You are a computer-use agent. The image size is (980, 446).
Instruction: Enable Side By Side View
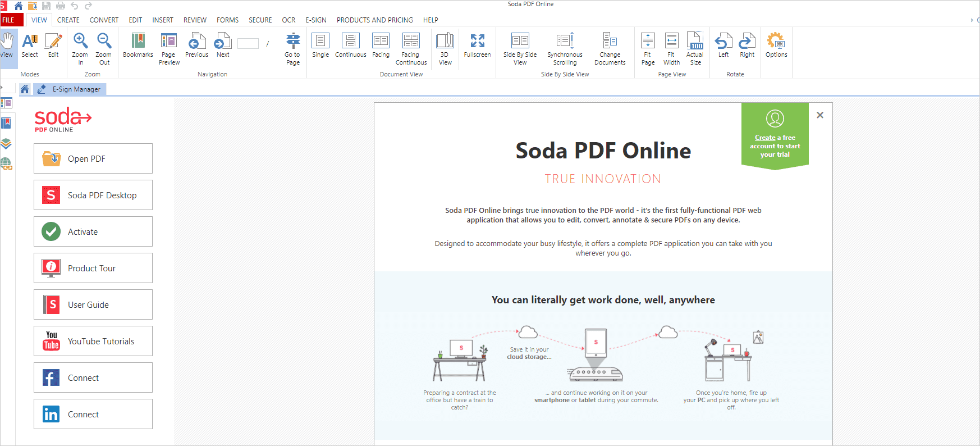coord(520,48)
